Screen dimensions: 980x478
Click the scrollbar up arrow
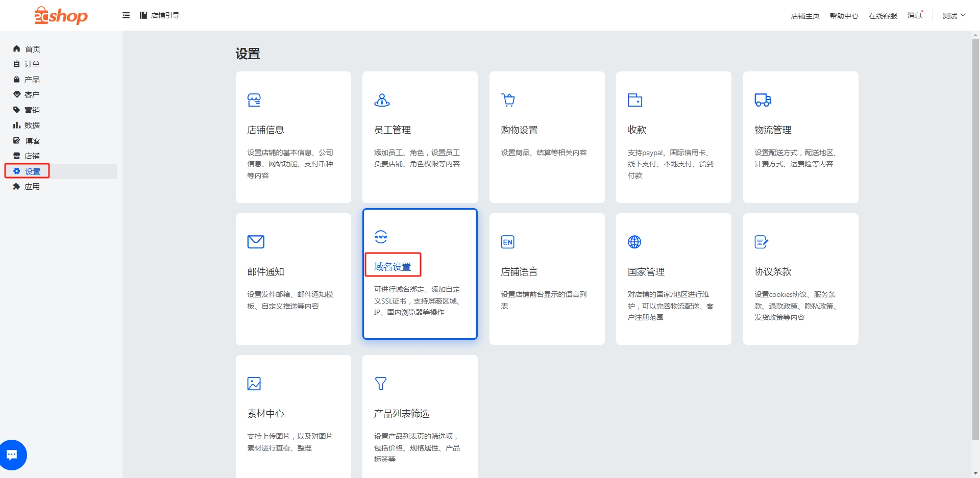pos(975,35)
